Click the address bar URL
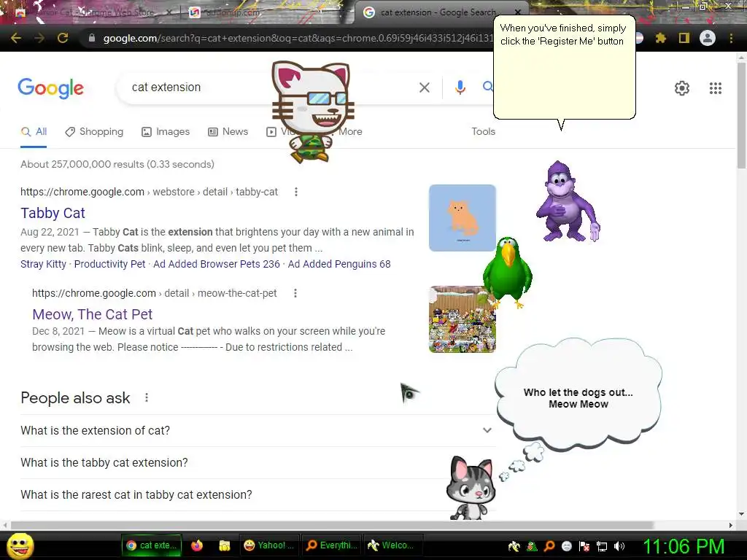The height and width of the screenshot is (560, 747). pyautogui.click(x=298, y=38)
